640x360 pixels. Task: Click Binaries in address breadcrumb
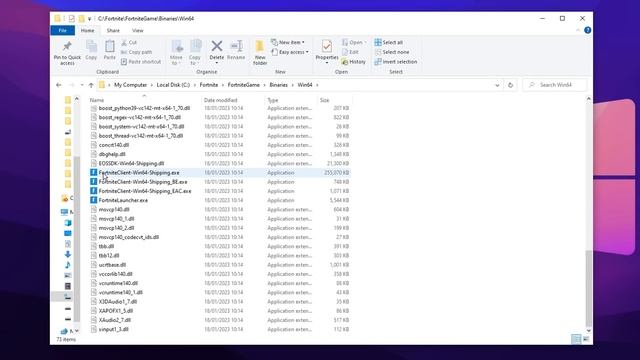coord(278,85)
